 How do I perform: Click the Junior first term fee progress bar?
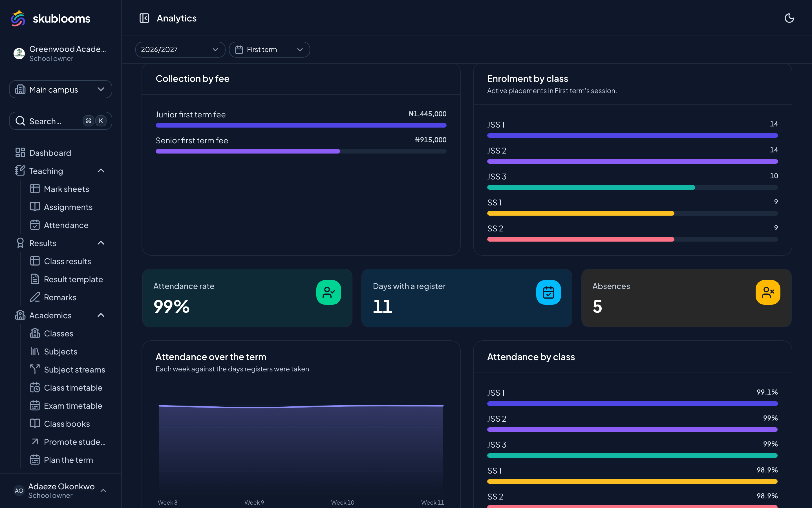(x=301, y=125)
